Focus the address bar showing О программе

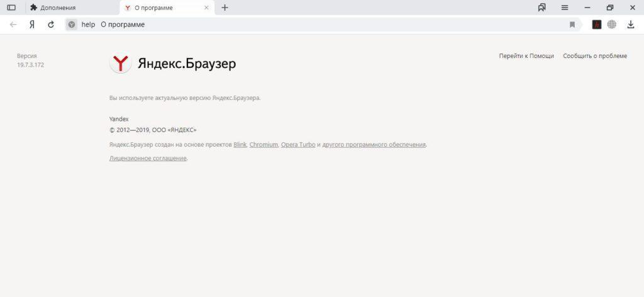(324, 25)
